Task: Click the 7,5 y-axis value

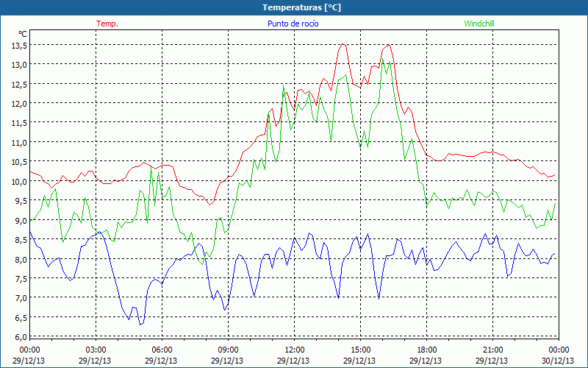Action: [x=22, y=279]
